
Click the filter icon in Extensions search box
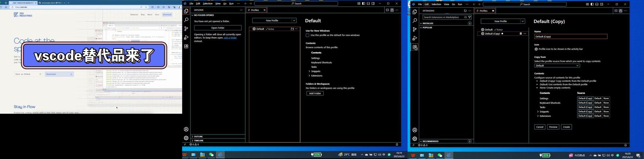click(469, 17)
